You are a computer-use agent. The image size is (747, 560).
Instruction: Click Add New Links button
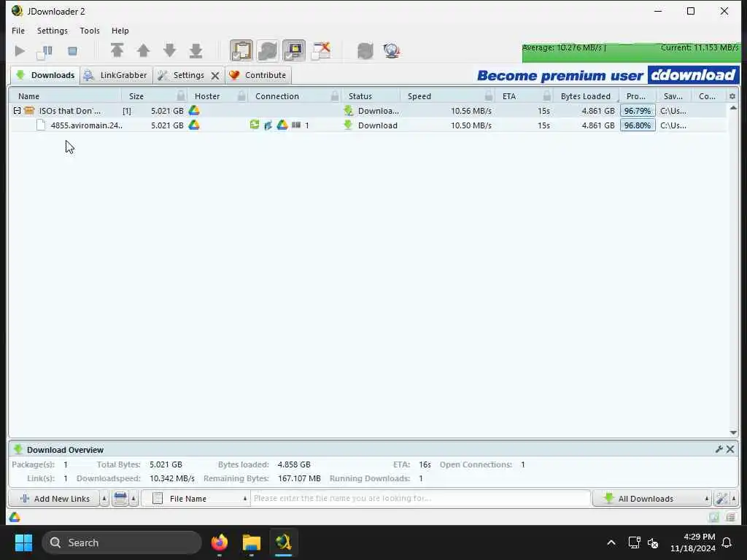tap(54, 499)
